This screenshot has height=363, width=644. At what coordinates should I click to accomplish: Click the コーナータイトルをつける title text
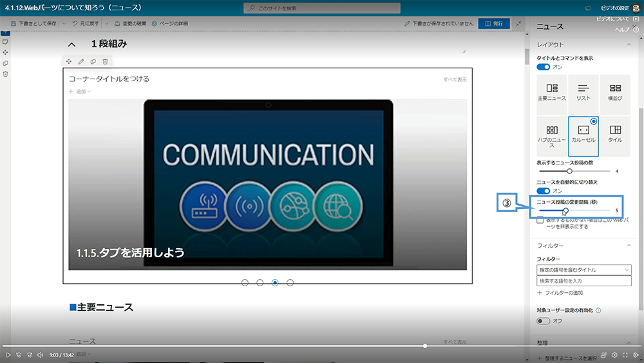(109, 79)
